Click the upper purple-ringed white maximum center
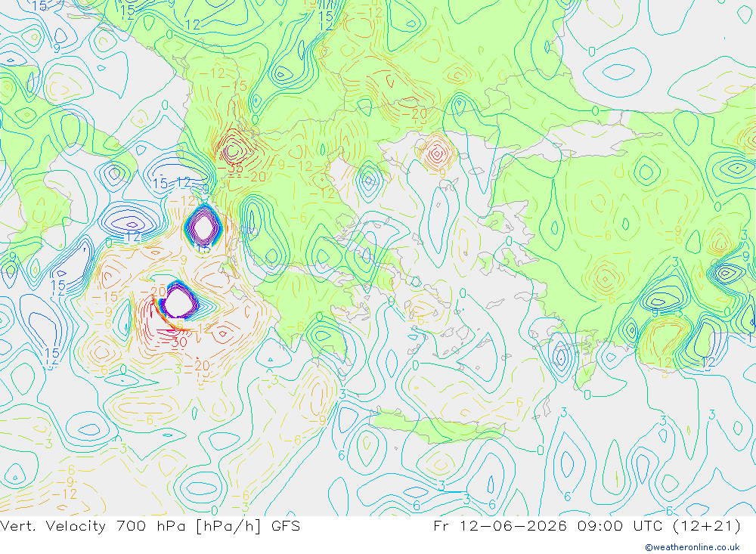This screenshot has width=756, height=554. (204, 228)
